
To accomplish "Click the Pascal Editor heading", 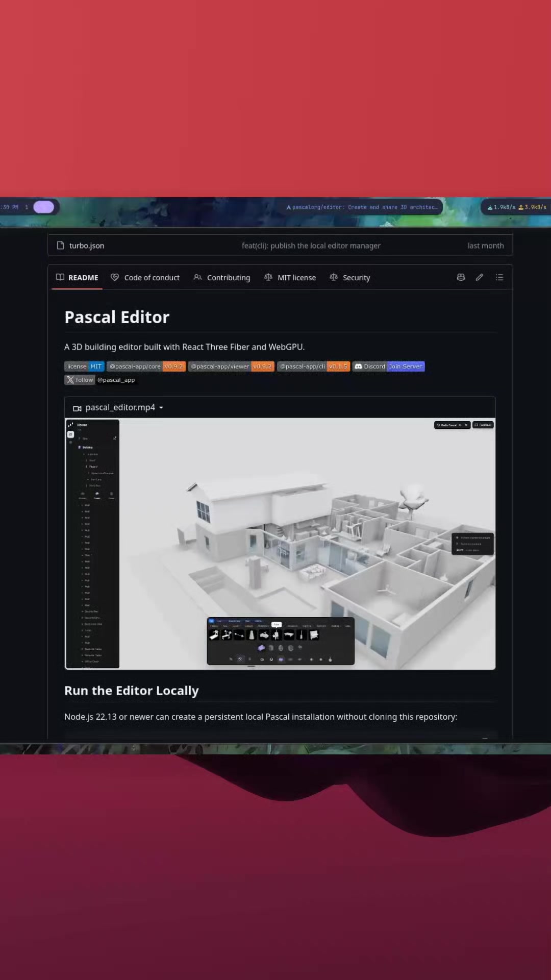I will pyautogui.click(x=117, y=317).
